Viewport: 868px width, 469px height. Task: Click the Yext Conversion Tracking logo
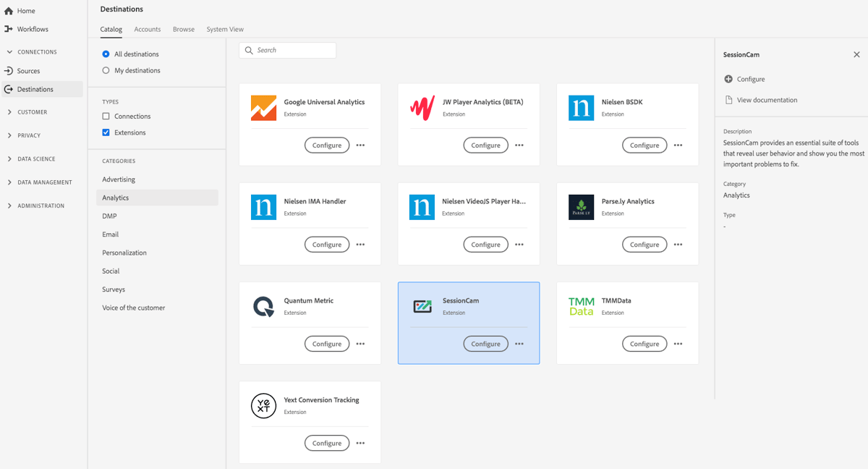[263, 405]
